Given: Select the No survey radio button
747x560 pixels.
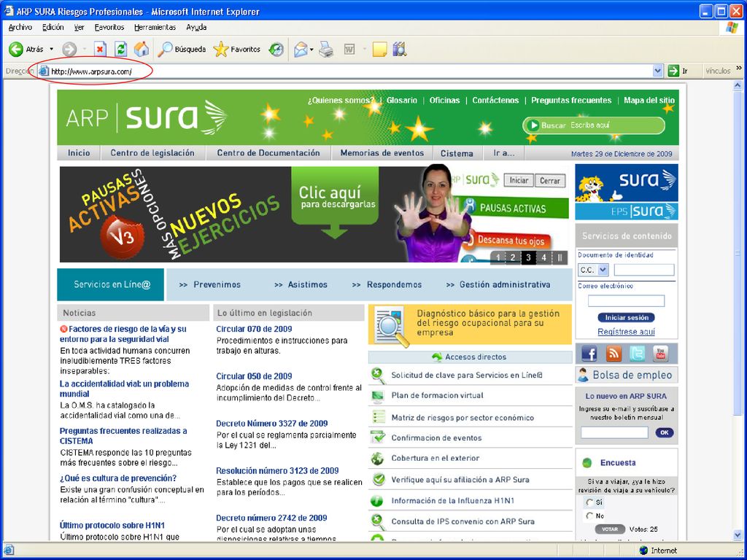Looking at the screenshot, I should (x=589, y=516).
